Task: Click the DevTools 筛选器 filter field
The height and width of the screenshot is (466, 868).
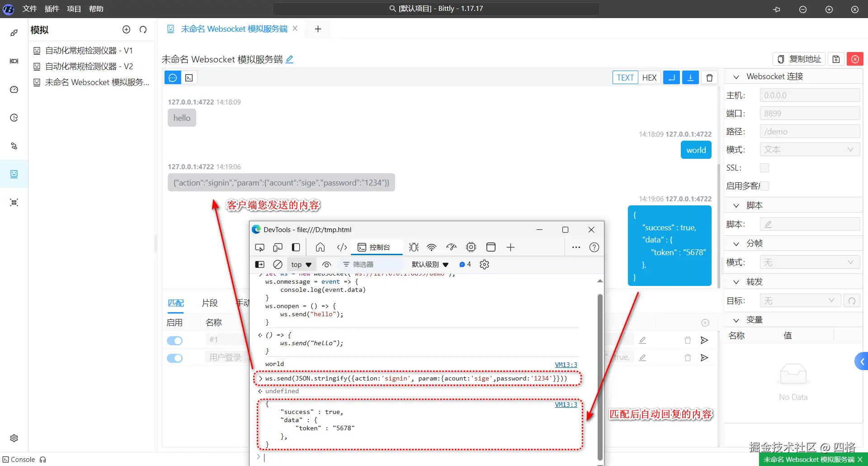Action: 372,265
